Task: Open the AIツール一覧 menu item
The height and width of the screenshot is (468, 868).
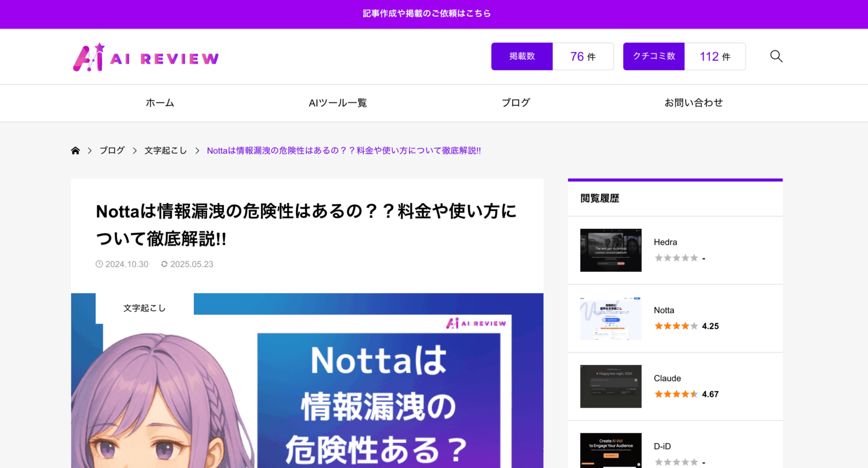Action: coord(337,102)
